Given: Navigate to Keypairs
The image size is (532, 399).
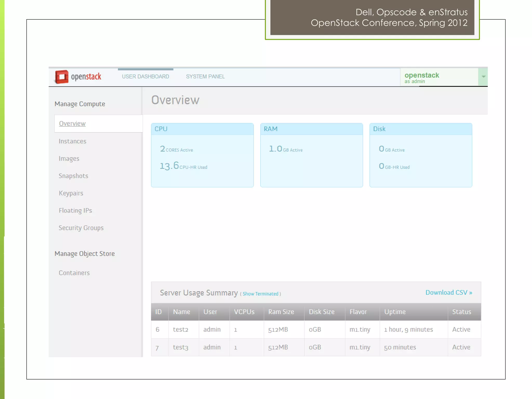Looking at the screenshot, I should (71, 193).
